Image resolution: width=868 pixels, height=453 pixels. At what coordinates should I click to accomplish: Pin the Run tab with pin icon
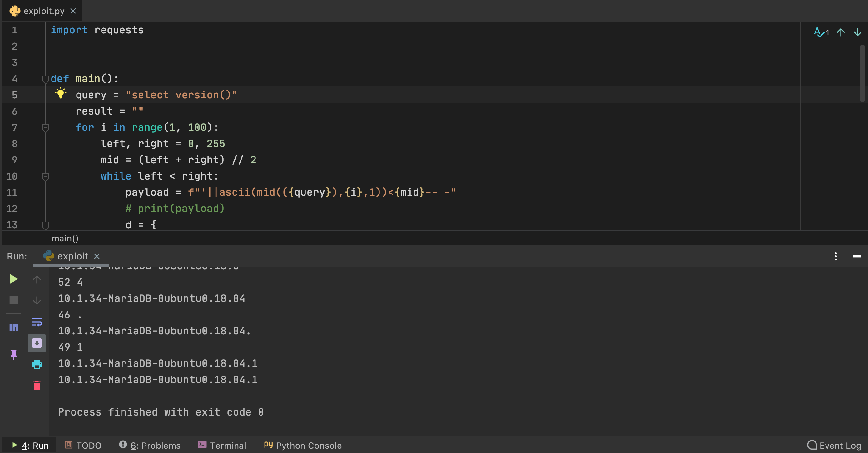click(x=13, y=354)
